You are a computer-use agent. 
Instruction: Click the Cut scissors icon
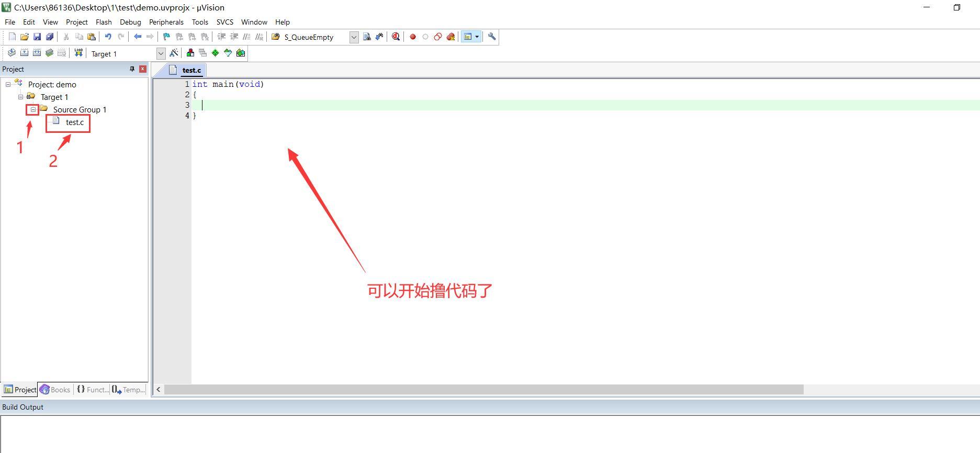(x=66, y=37)
